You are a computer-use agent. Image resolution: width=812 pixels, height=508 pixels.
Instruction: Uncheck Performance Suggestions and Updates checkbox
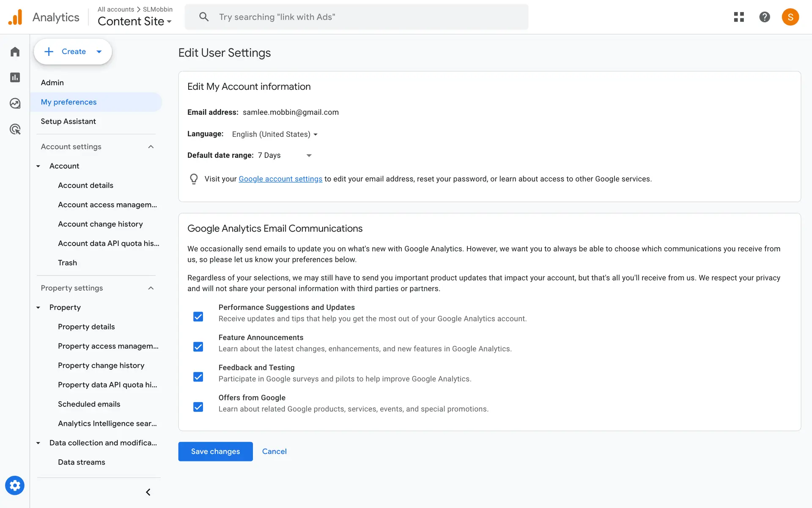coord(198,317)
